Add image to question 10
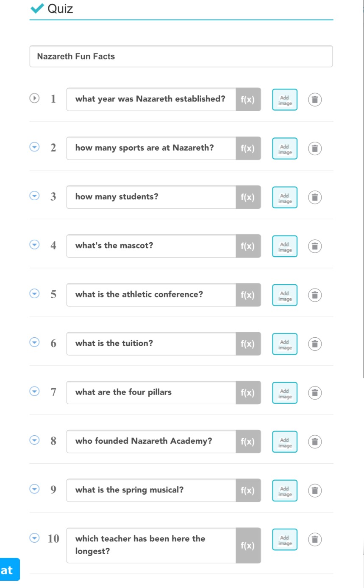Image resolution: width=364 pixels, height=588 pixels. click(285, 540)
